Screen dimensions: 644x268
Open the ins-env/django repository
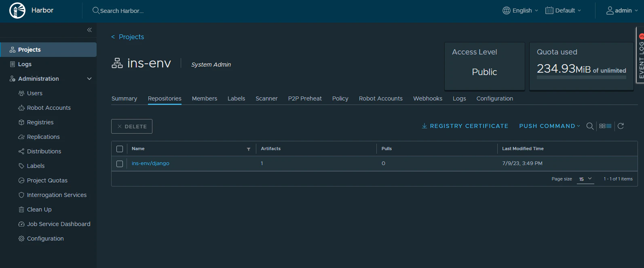click(x=150, y=163)
